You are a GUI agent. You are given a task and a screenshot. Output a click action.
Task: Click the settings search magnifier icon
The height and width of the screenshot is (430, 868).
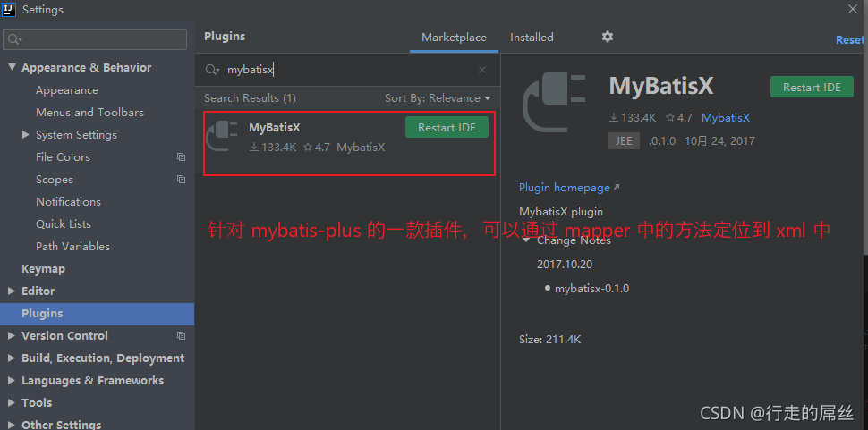tap(15, 40)
